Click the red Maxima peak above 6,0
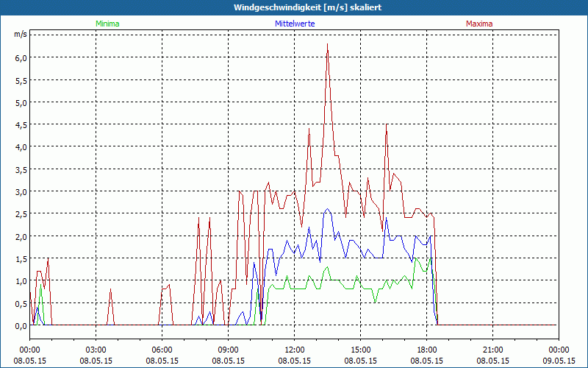 point(327,44)
